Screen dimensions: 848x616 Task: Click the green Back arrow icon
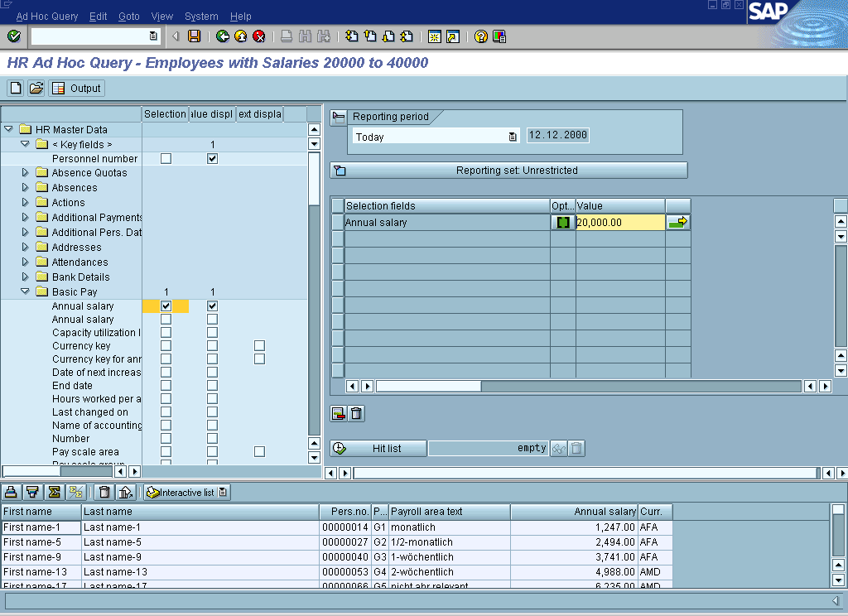[x=222, y=36]
